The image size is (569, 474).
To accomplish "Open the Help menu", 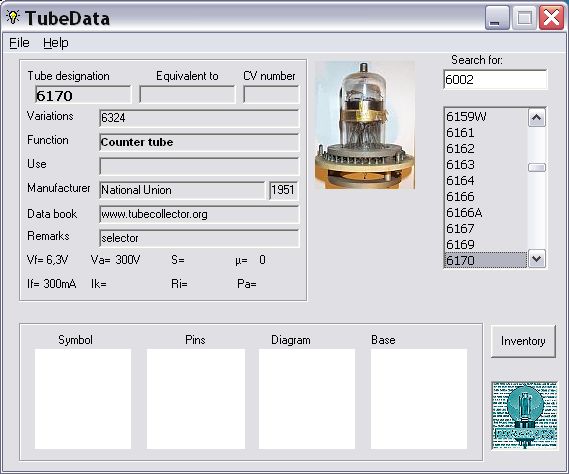I will 56,43.
